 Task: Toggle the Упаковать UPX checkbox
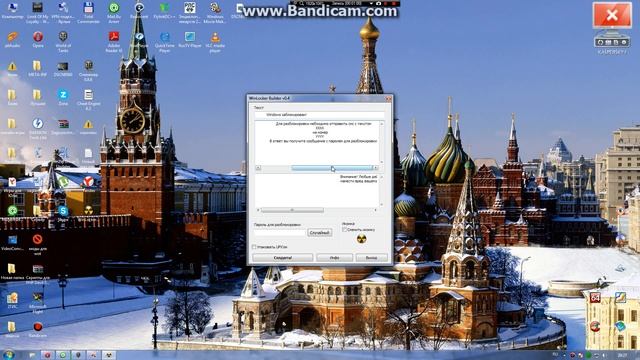tap(254, 247)
